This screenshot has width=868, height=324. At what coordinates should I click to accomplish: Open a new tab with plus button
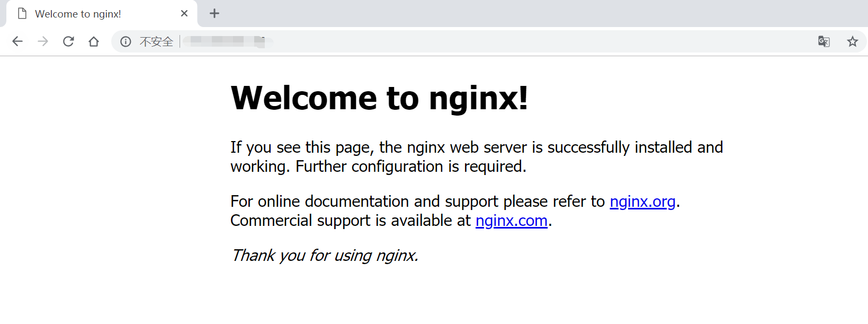[x=214, y=13]
